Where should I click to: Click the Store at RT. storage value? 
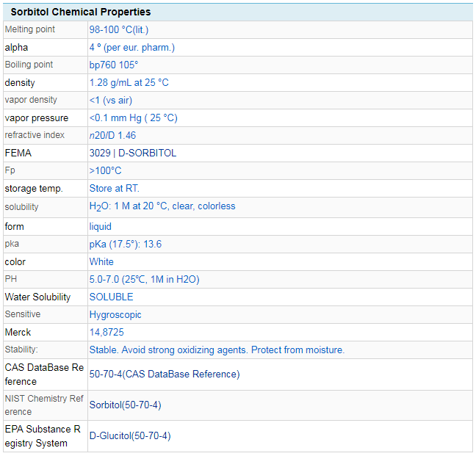(114, 188)
